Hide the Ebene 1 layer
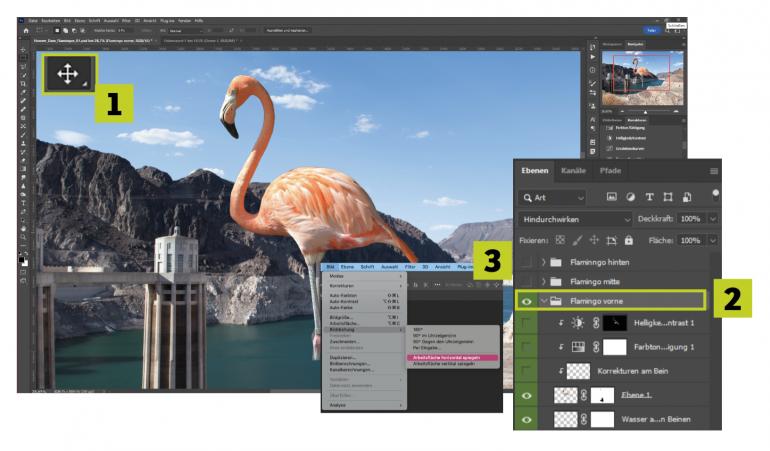 point(526,395)
